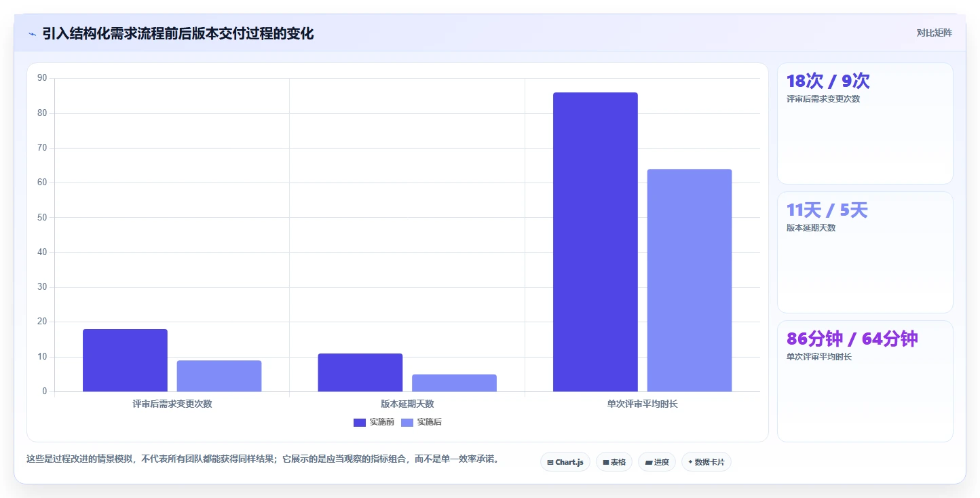Click the 版本延期天数 axis label
Viewport: 980px width, 498px height.
point(407,404)
